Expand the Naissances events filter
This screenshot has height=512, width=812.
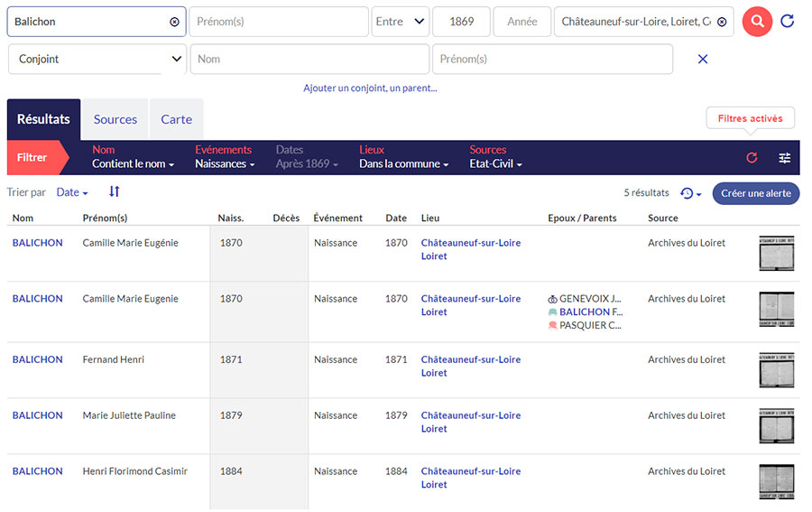click(x=225, y=164)
